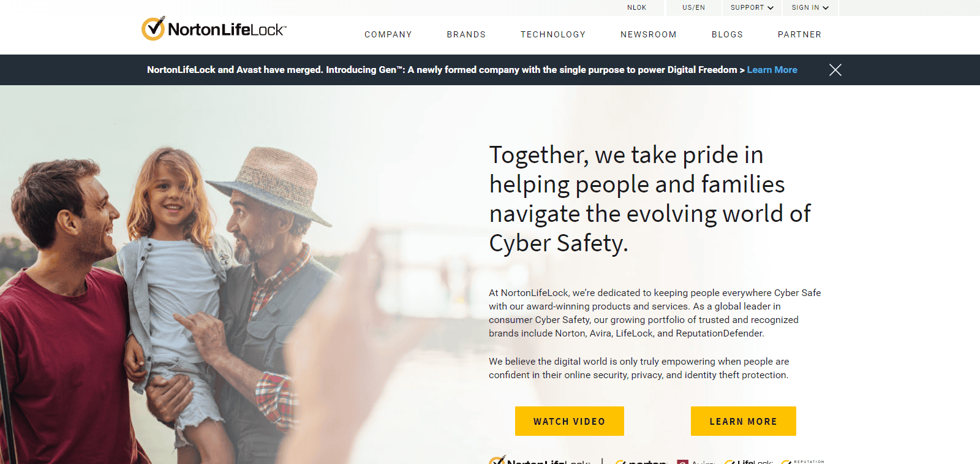Screen dimensions: 980x464
Task: Click the Norton brand logo at bottom
Action: (641, 461)
